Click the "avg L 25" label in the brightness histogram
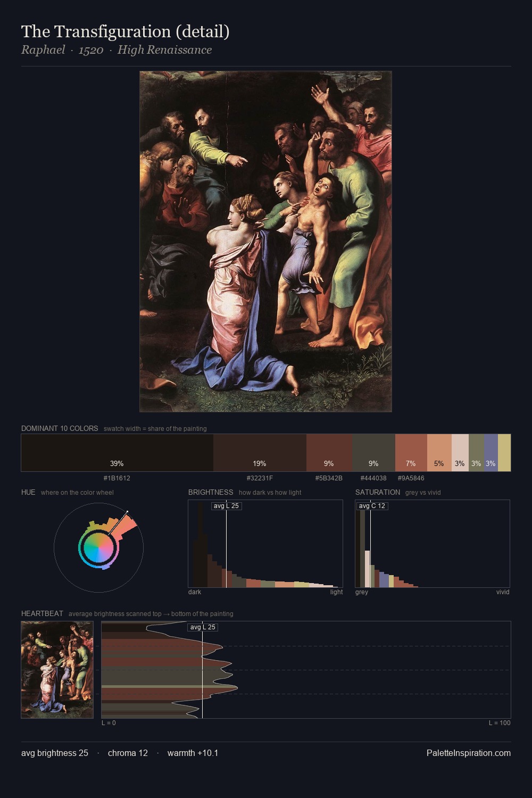Viewport: 532px width, 798px height. [x=226, y=506]
